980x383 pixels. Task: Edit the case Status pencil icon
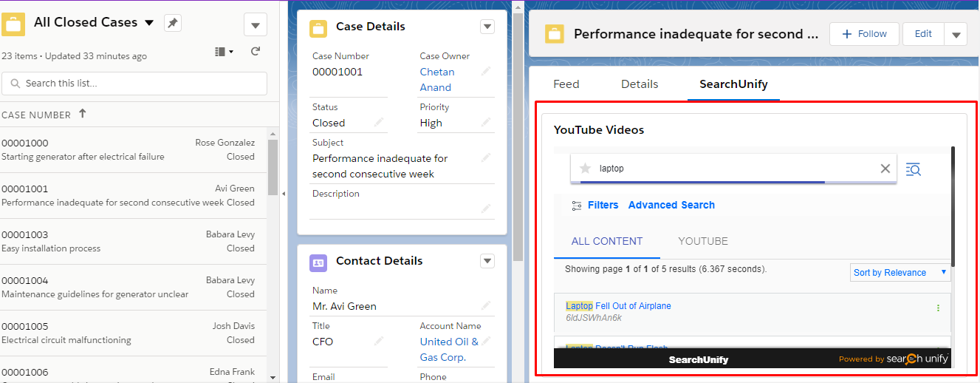pos(379,123)
